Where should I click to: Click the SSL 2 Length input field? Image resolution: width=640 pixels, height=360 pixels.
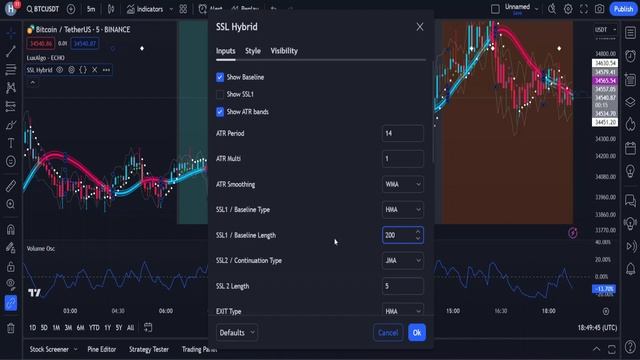tap(402, 286)
